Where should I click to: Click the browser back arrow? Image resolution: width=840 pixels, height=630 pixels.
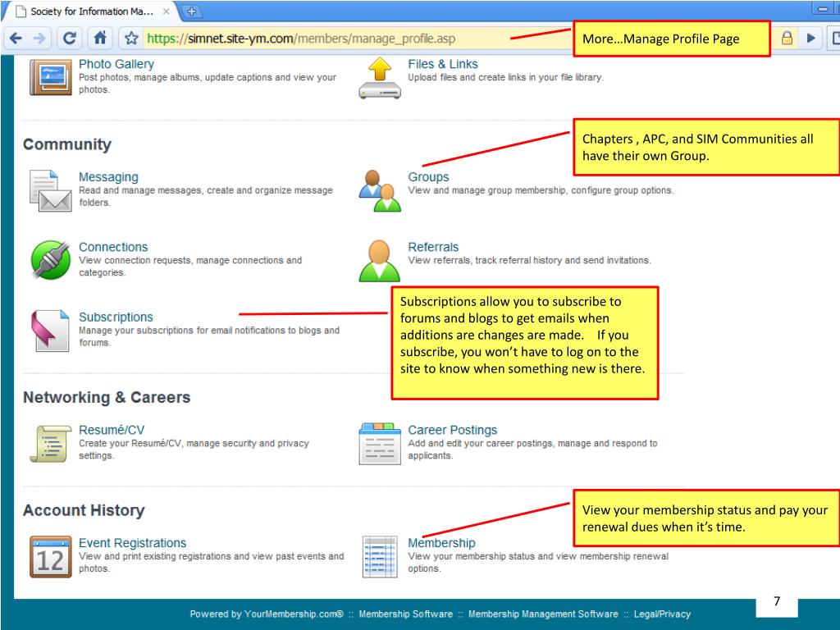click(16, 38)
